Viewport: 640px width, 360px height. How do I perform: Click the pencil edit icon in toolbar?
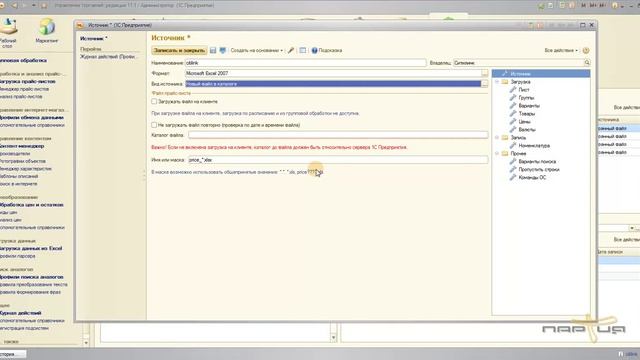(291, 50)
